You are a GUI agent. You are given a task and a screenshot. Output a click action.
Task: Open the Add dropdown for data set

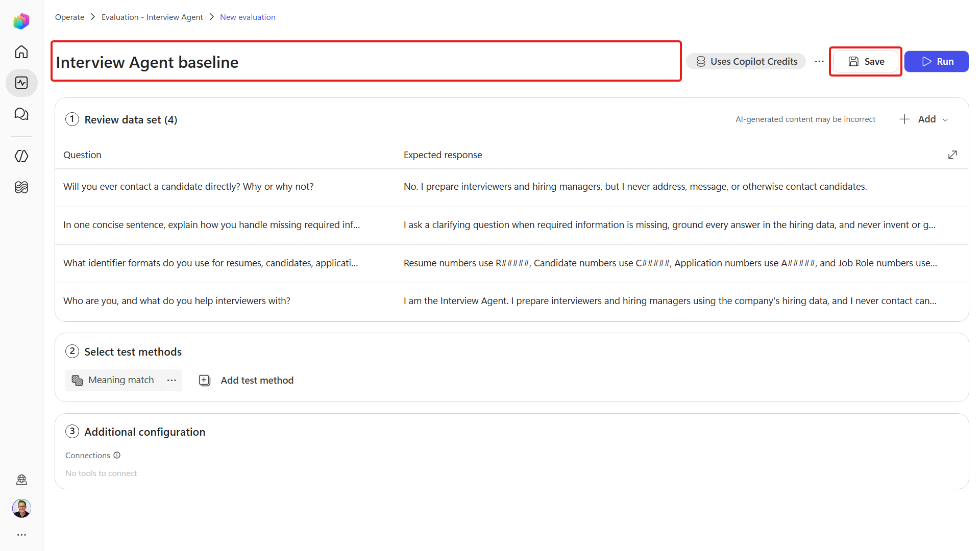pos(924,119)
